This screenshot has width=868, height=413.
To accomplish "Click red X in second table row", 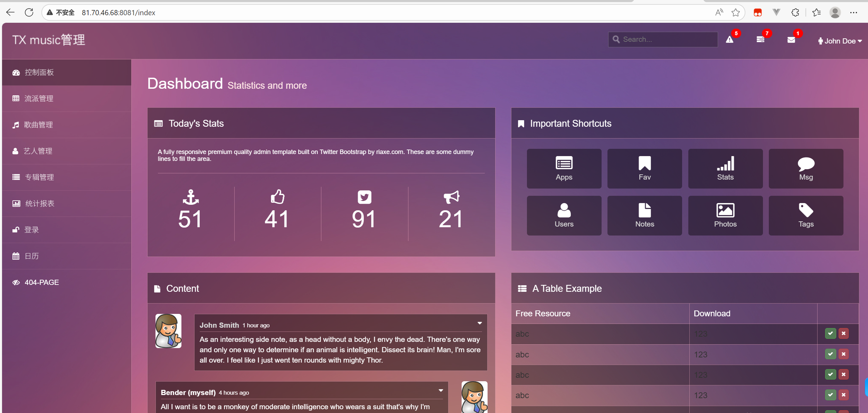I will [x=843, y=354].
